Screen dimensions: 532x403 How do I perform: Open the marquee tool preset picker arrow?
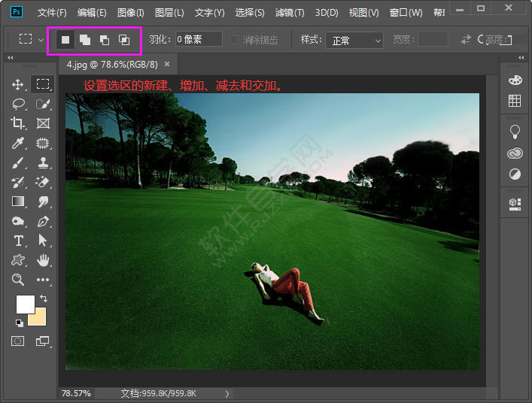click(x=41, y=39)
